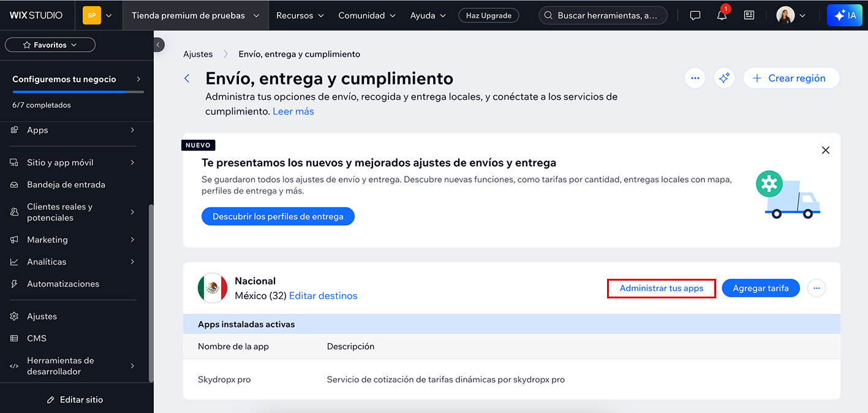
Task: Click Editar sitio at sidebar bottom
Action: tap(76, 400)
